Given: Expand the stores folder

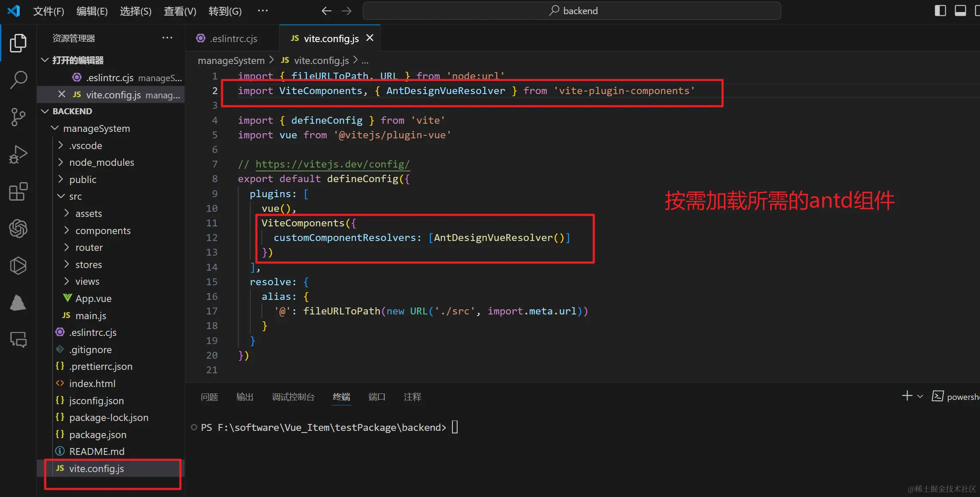Looking at the screenshot, I should point(111,265).
